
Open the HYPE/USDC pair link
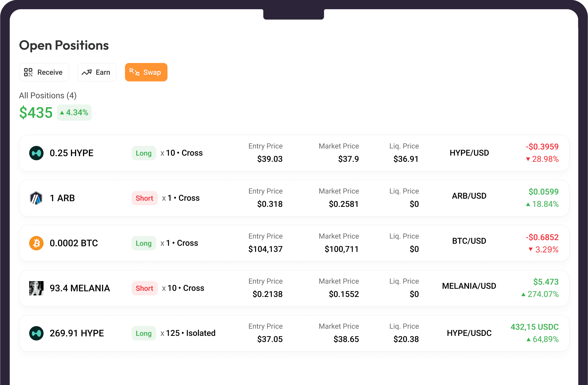[469, 333]
